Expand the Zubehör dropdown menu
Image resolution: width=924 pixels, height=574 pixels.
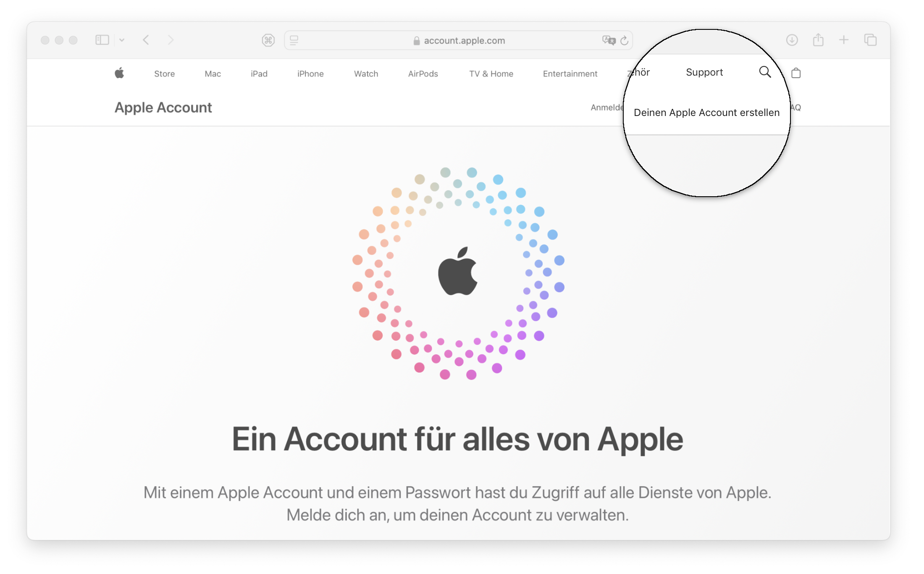point(637,73)
